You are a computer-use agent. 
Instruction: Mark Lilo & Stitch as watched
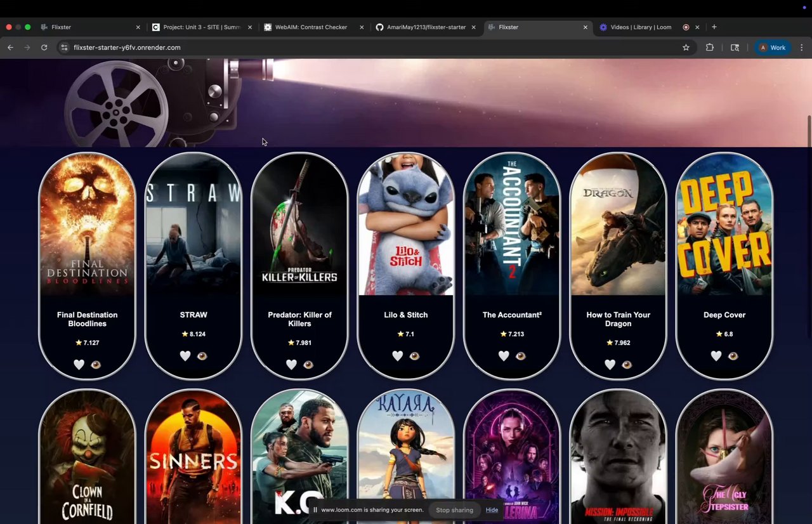415,356
